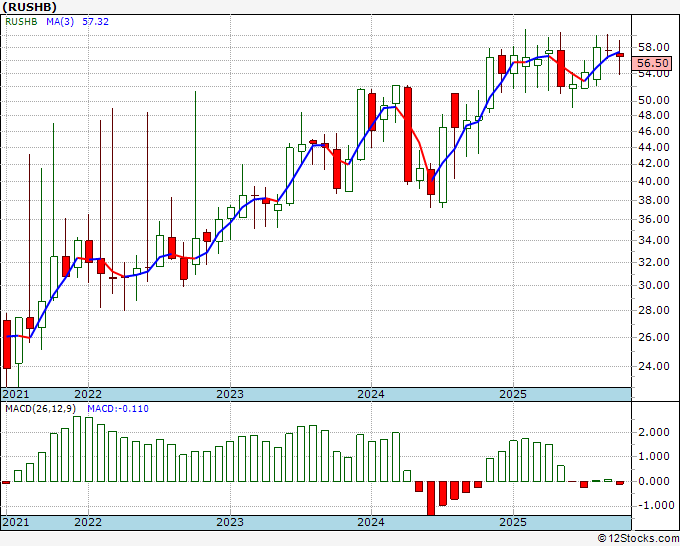Click the 48.00 price axis label
This screenshot has width=680, height=546.
[653, 115]
